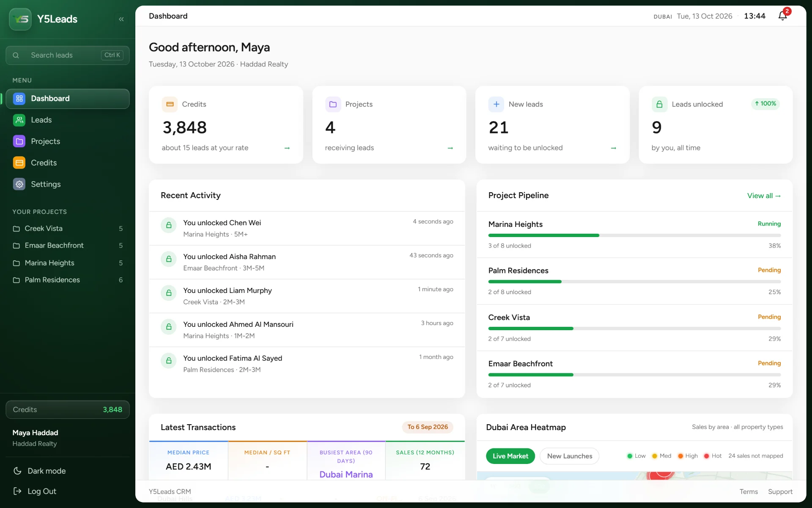Screen dimensions: 812x508
Task: Open the Terms link in footer
Action: (x=749, y=491)
